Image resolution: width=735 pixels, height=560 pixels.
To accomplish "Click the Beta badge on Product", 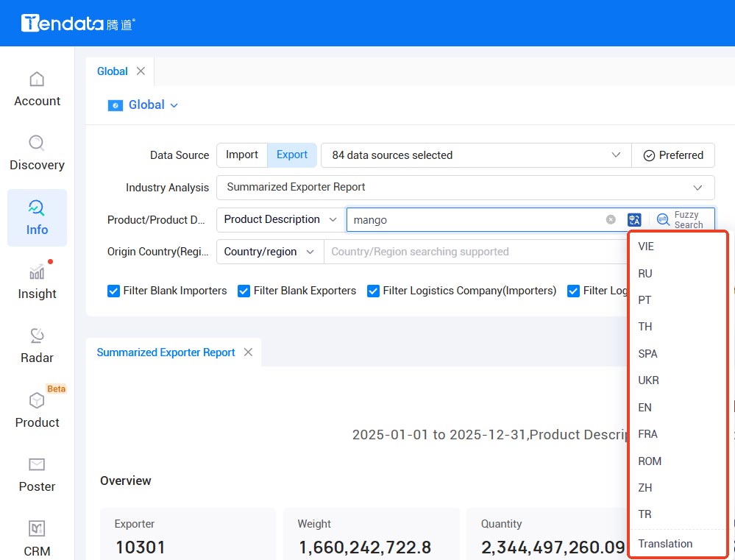I will point(56,389).
